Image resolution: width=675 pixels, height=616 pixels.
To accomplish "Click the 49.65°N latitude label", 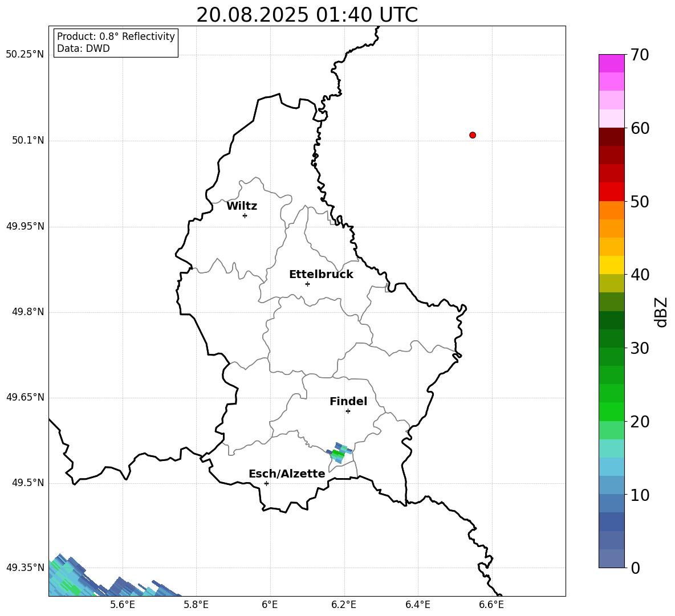I will click(x=25, y=397).
